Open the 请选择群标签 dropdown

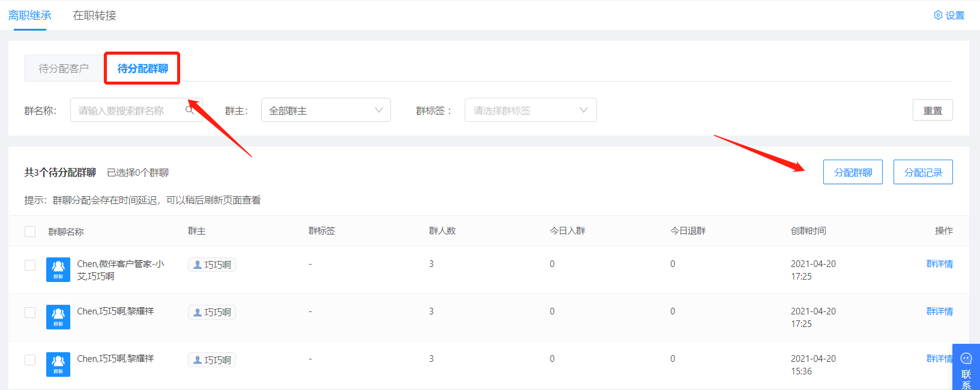[x=531, y=110]
